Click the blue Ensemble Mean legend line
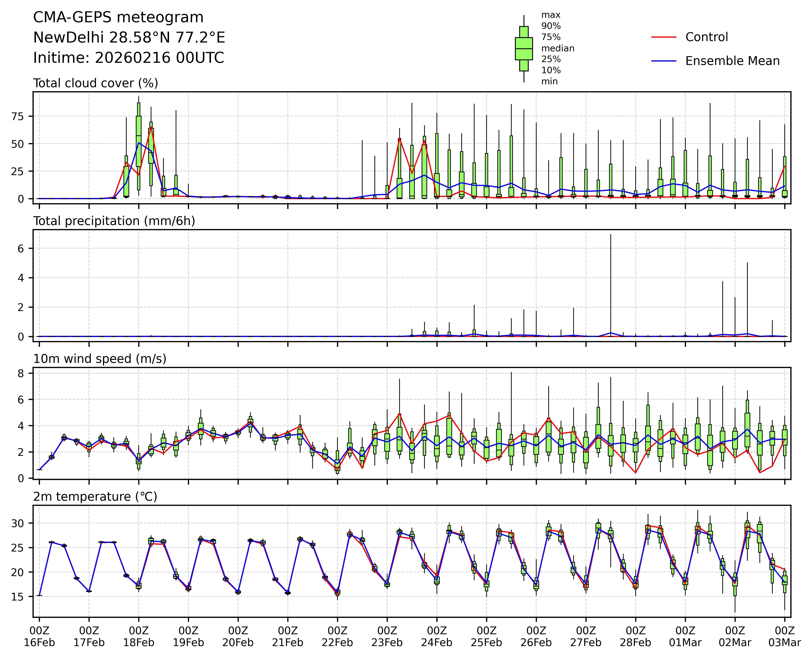 [x=664, y=61]
